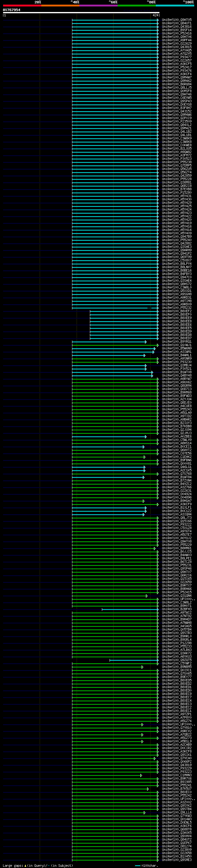Viewport: 197px width, 868px height.
Task: Select hit UniRef100_Q9AT05
Action: (x=177, y=20)
